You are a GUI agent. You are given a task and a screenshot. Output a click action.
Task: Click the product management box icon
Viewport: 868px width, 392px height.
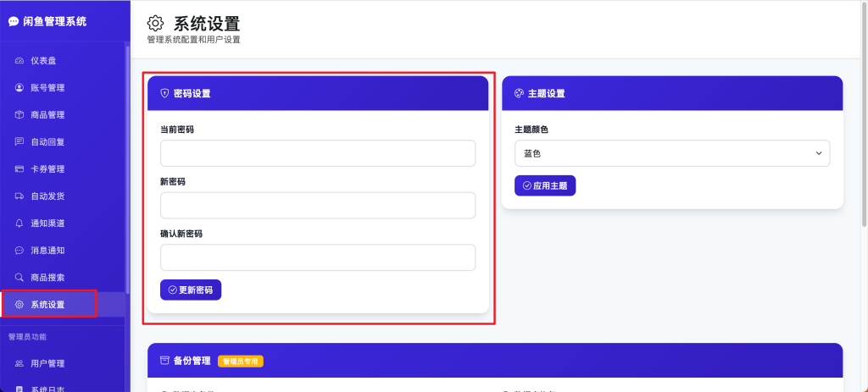point(19,115)
